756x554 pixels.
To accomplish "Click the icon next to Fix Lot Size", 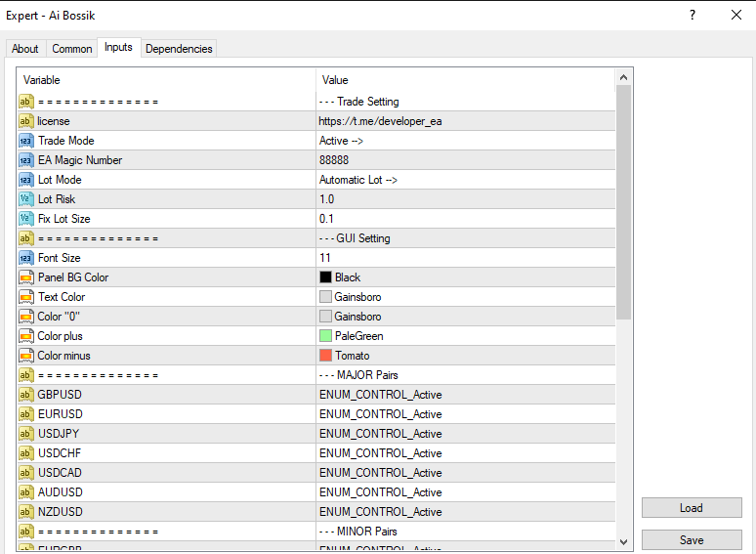I will [26, 219].
